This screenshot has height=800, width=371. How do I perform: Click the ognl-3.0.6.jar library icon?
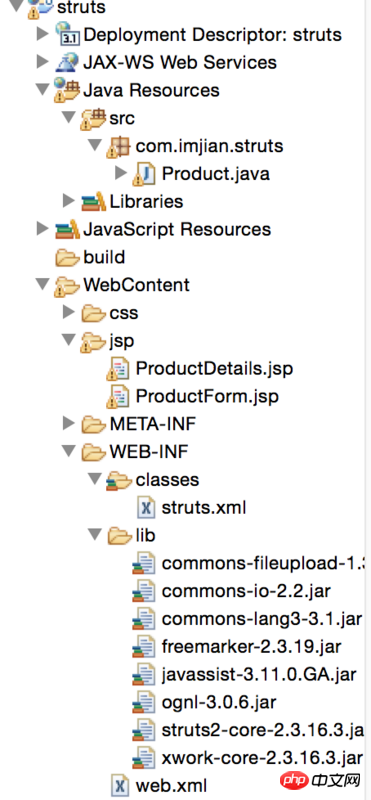click(x=144, y=703)
